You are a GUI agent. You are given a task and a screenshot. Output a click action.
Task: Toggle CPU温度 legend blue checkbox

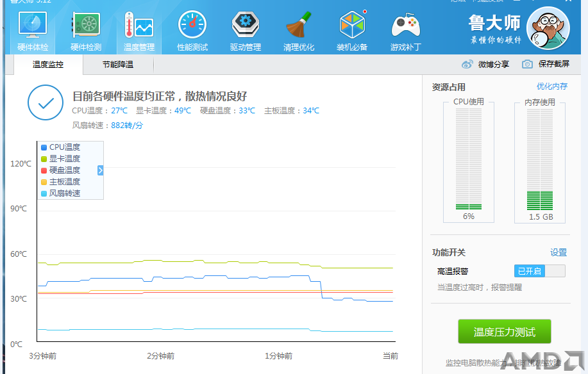click(x=44, y=147)
